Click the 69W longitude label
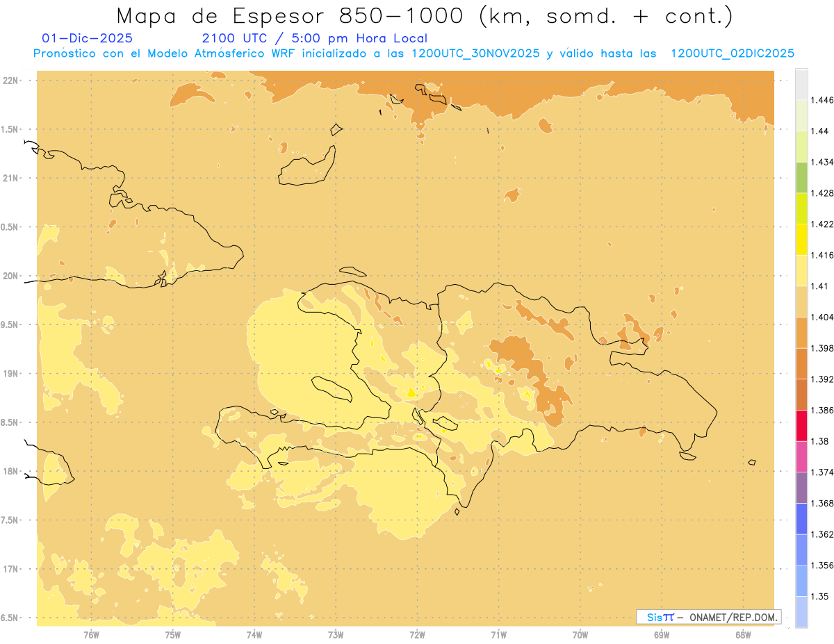The width and height of the screenshot is (834, 644). (x=662, y=634)
